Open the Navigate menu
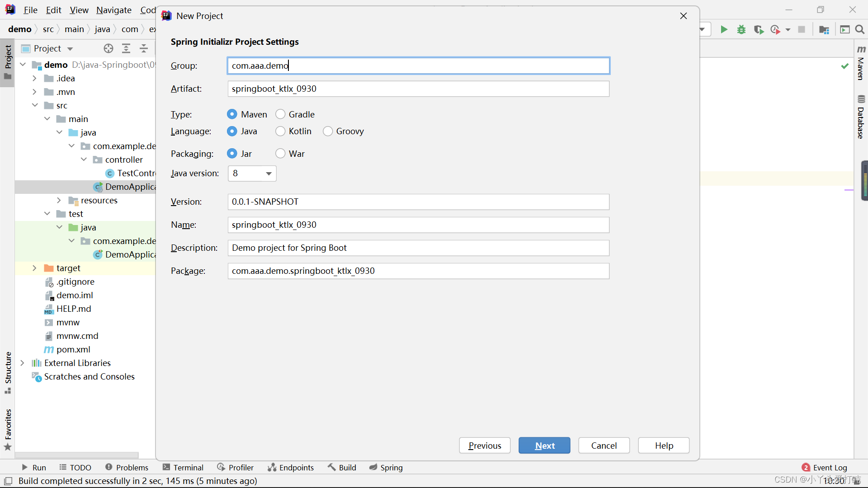 113,10
